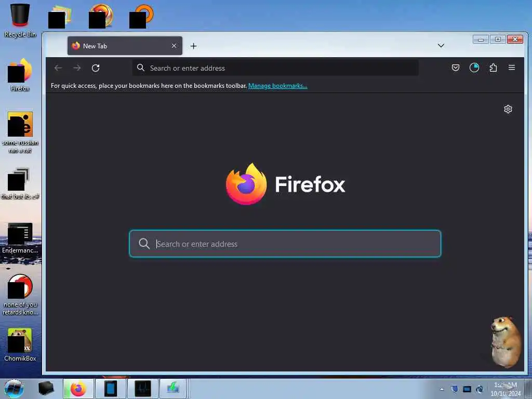
Task: Reload the current page
Action: pos(96,68)
